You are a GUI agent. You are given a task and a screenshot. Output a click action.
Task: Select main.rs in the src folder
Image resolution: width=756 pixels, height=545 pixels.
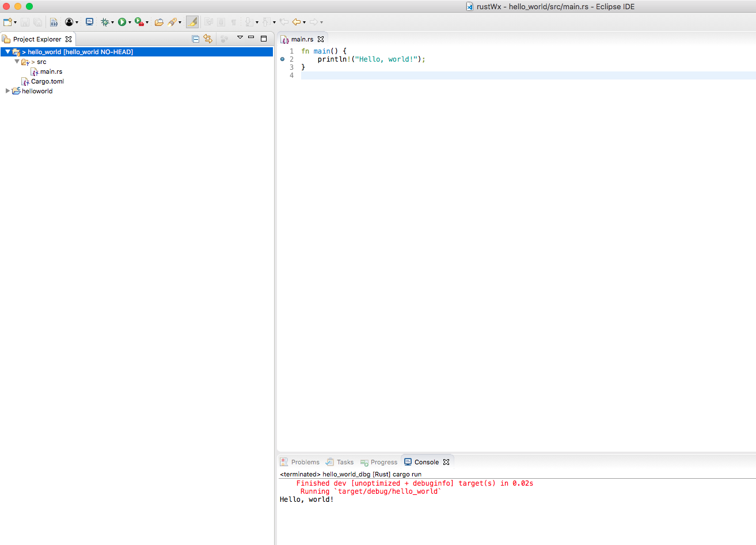(x=50, y=71)
